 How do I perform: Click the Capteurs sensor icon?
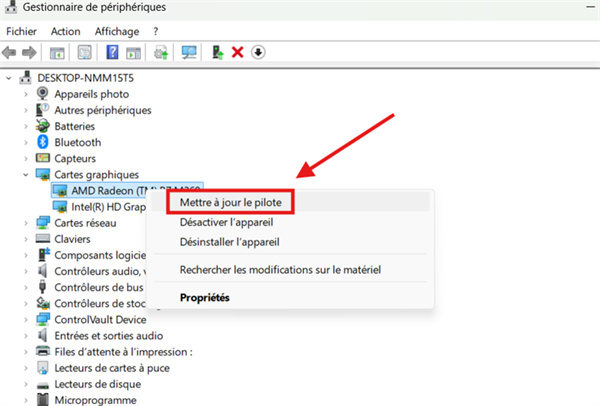coord(42,158)
